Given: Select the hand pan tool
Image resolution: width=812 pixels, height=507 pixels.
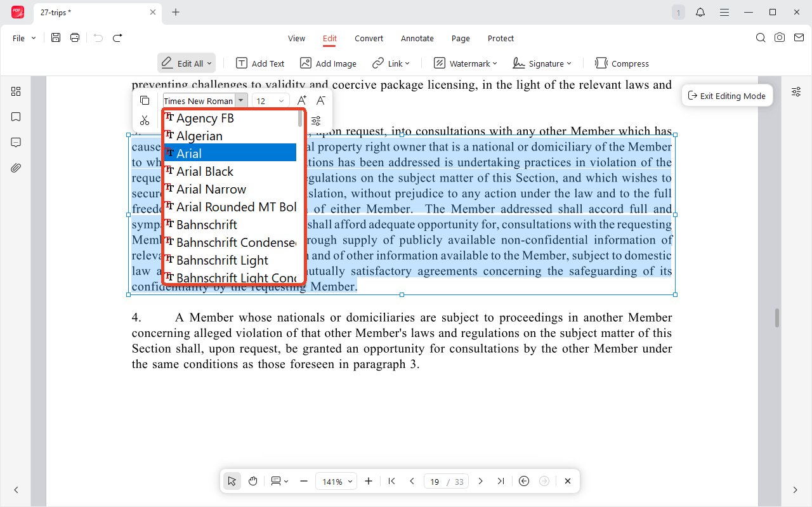Looking at the screenshot, I should tap(252, 481).
